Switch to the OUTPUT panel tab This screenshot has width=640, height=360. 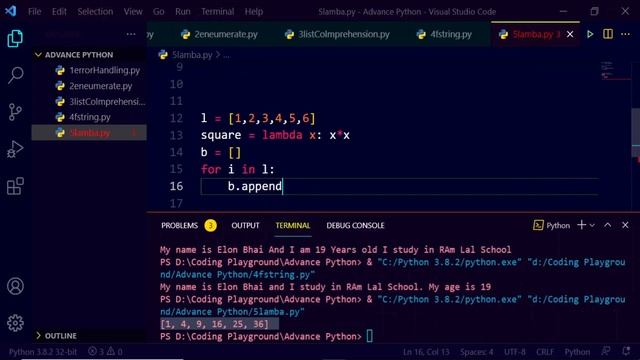tap(245, 225)
